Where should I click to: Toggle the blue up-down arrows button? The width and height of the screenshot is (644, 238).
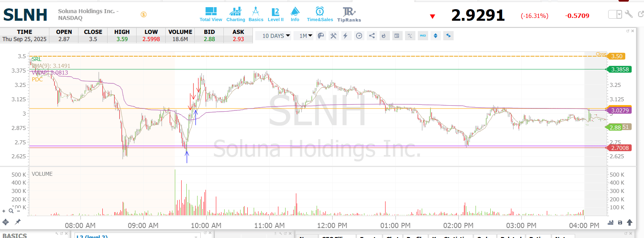pos(435,36)
